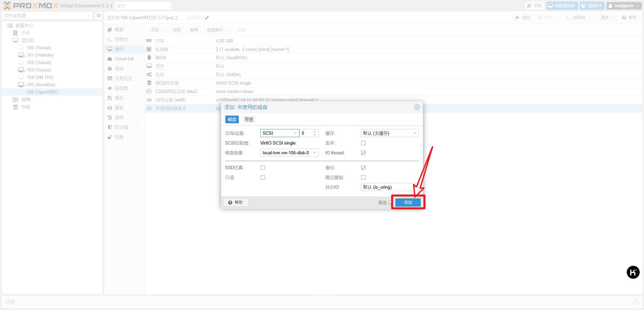Enable the 丢弃 discard checkbox
This screenshot has width=644, height=310.
[x=363, y=143]
